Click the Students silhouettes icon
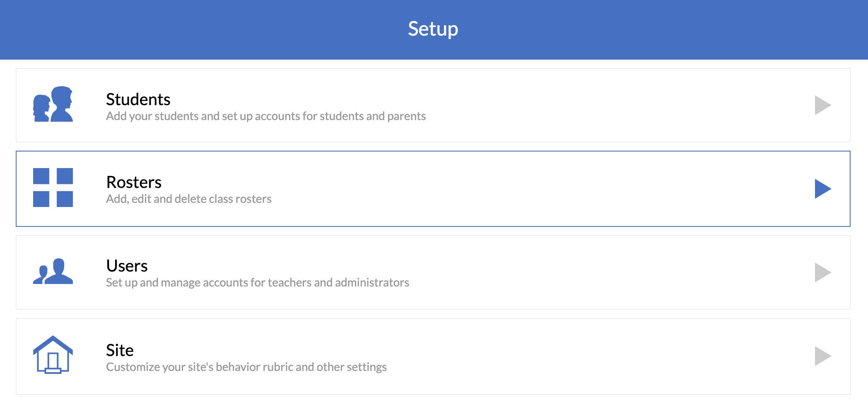The image size is (868, 414). click(53, 104)
